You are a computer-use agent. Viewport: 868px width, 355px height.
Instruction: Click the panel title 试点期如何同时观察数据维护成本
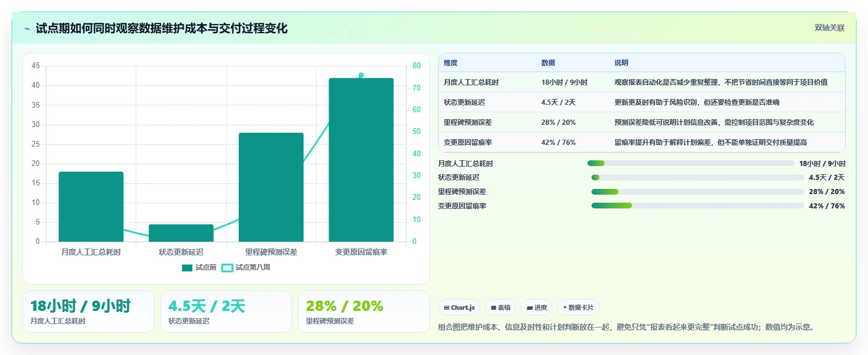[161, 29]
